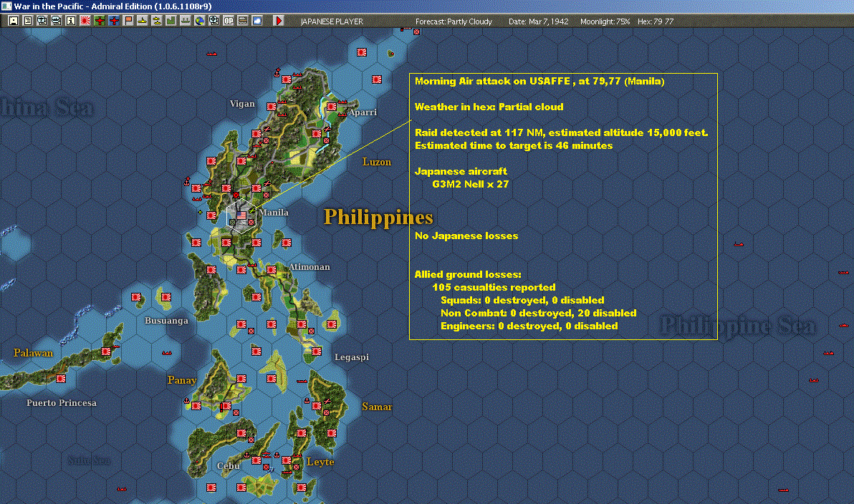Click the 'Forecast: Partly Cloudy' status text
This screenshot has width=854, height=504.
[x=454, y=21]
